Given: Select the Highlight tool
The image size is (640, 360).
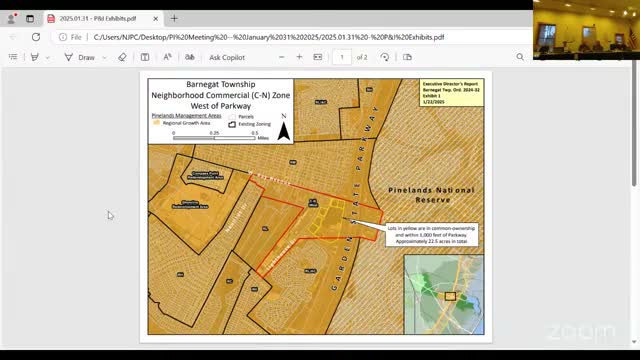Looking at the screenshot, I should point(35,57).
